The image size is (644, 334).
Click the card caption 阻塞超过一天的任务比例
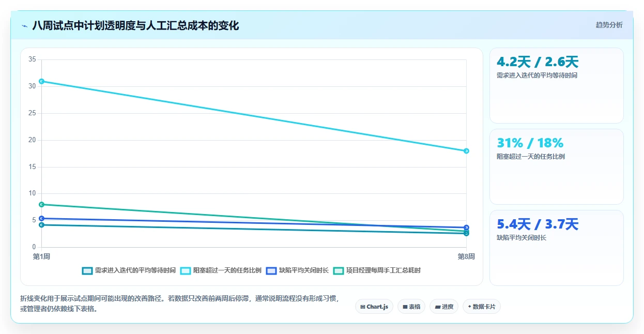click(x=531, y=157)
